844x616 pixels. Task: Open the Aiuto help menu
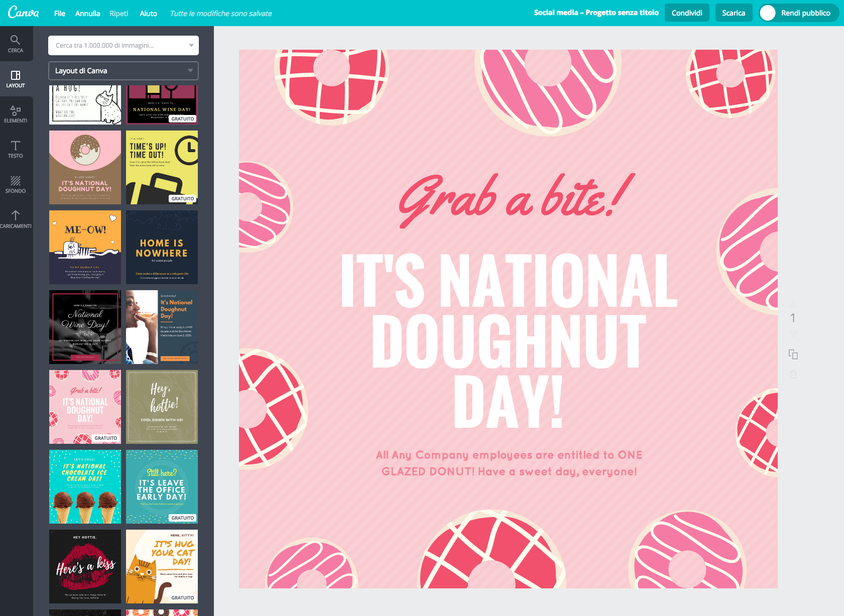coord(149,14)
